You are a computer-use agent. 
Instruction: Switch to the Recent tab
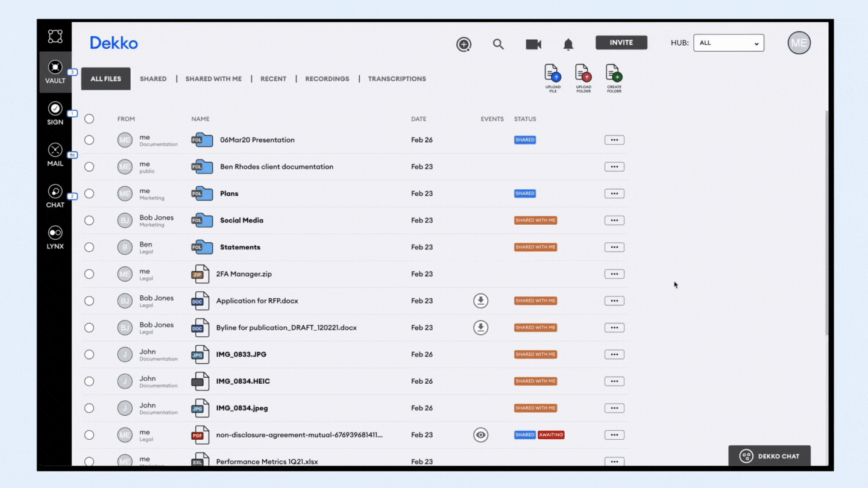[274, 79]
